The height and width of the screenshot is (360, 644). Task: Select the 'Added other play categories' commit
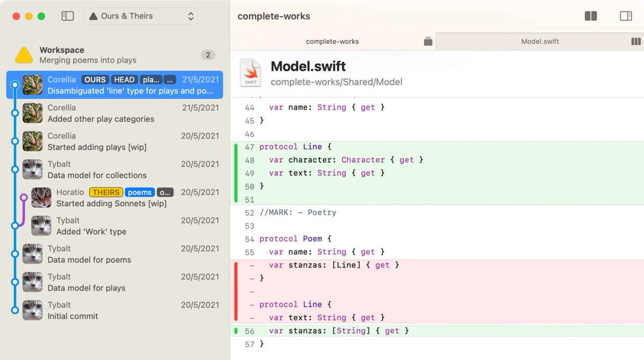101,119
